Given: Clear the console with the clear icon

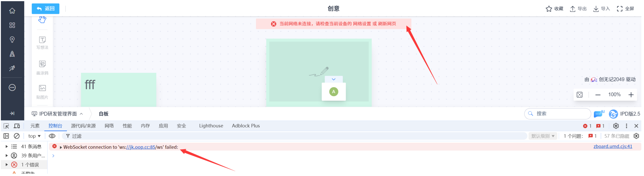Looking at the screenshot, I should click(17, 136).
